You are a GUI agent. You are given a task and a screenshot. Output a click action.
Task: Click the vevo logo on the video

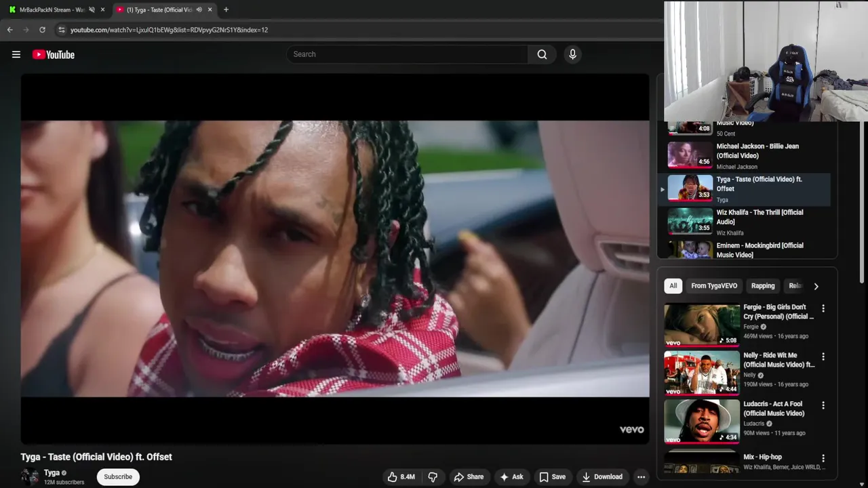click(631, 430)
